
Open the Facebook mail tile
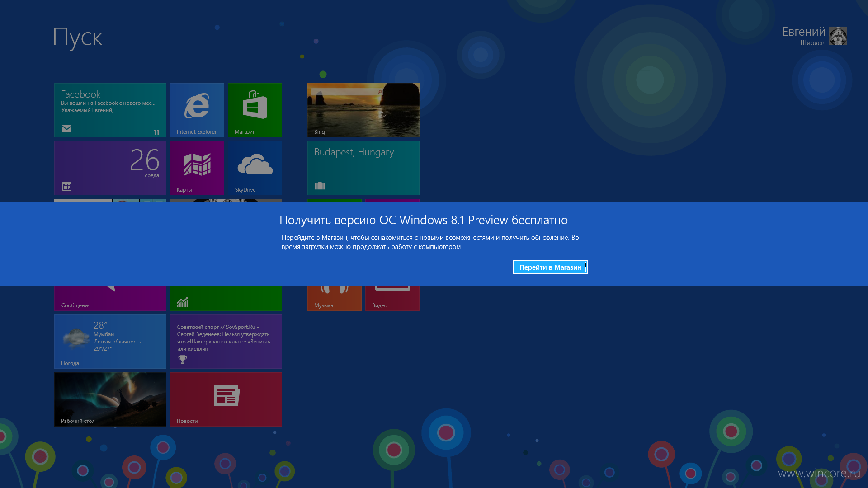coord(110,110)
